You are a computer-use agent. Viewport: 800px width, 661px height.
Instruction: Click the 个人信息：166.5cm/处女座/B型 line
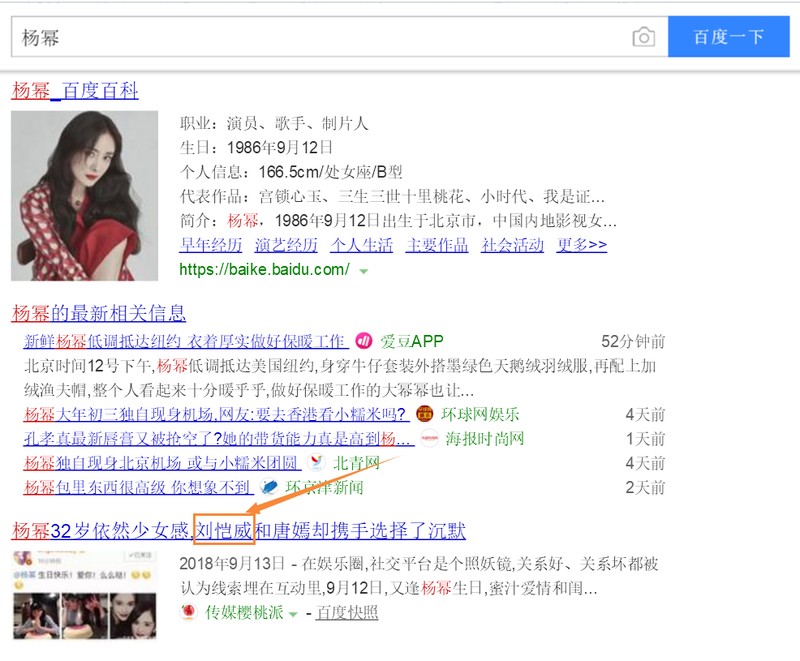pos(291,172)
